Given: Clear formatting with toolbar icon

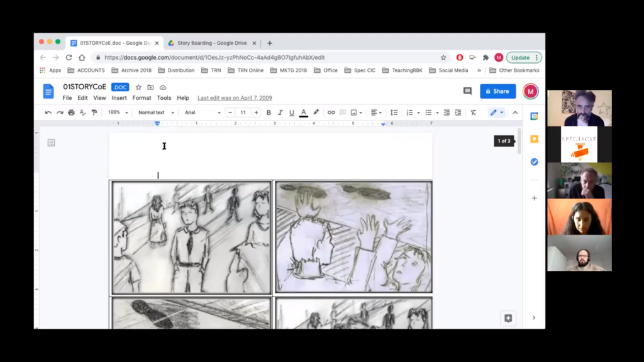Looking at the screenshot, I should point(473,112).
